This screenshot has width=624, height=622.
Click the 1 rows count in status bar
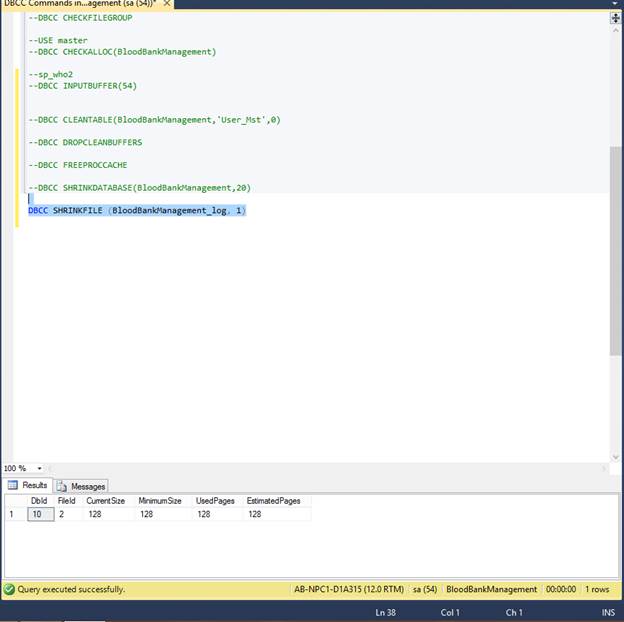click(597, 589)
